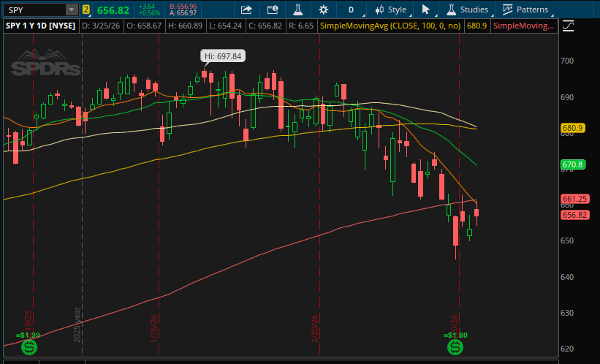The width and height of the screenshot is (600, 364).
Task: Click the 1/16/26 expiration date marker
Action: coord(153,328)
